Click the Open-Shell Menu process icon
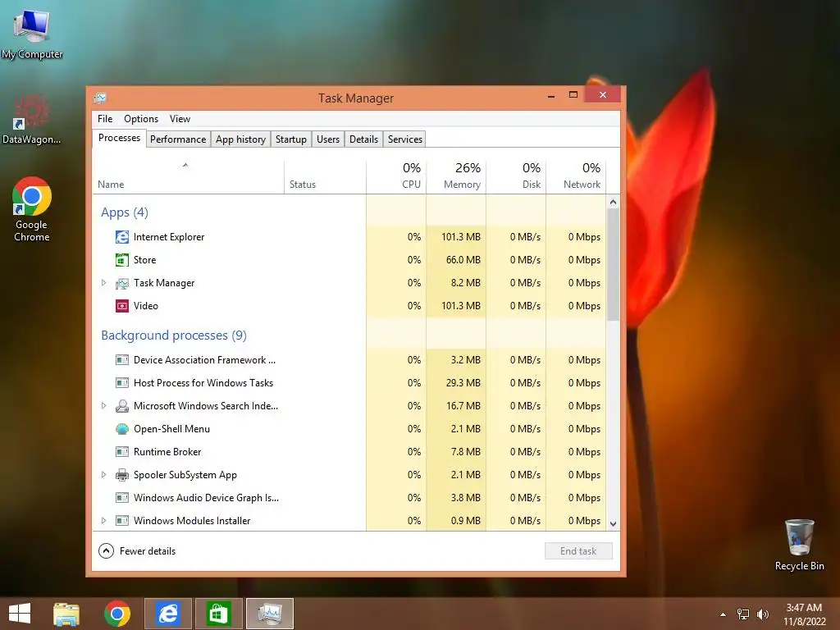Viewport: 840px width, 630px height. pyautogui.click(x=122, y=429)
